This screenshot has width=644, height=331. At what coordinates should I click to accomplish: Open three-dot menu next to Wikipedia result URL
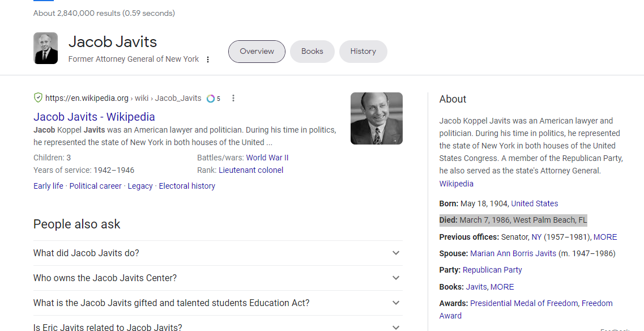click(x=233, y=98)
